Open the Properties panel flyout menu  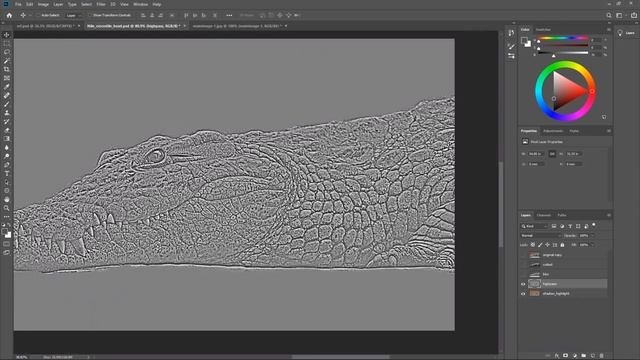coord(609,131)
